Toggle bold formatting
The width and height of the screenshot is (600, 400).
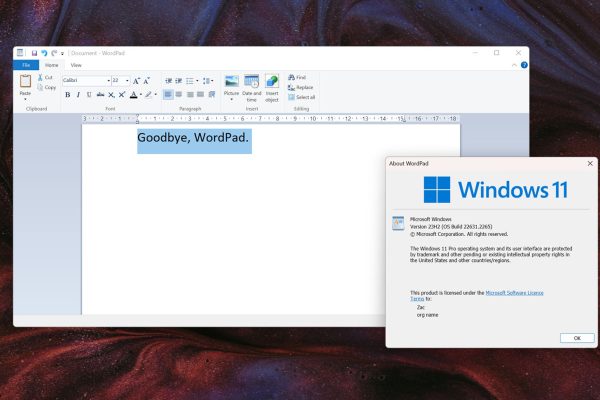(68, 95)
